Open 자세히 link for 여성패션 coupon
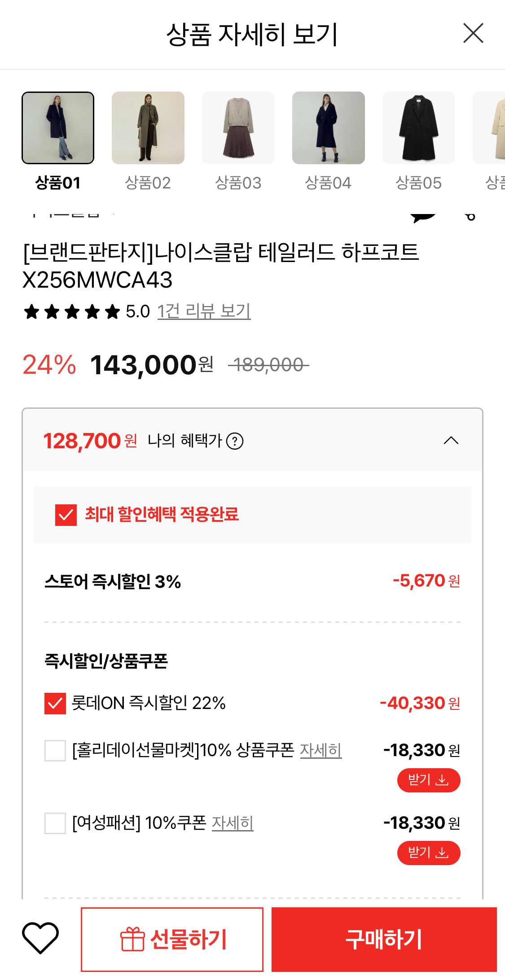 point(232,823)
